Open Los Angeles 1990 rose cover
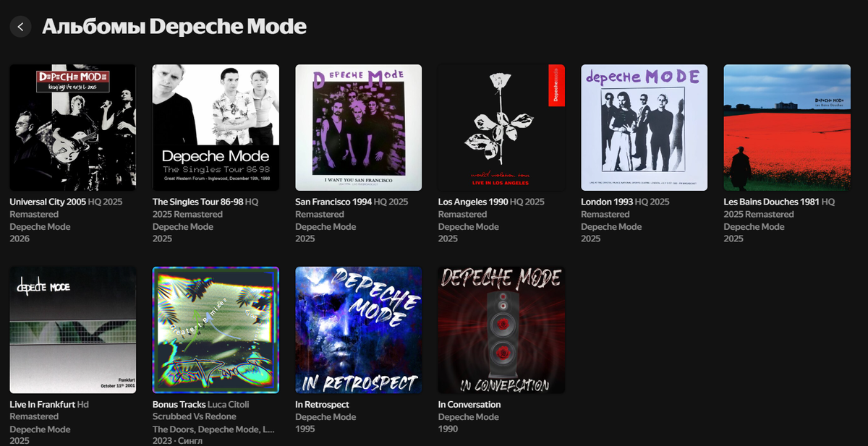 point(501,128)
